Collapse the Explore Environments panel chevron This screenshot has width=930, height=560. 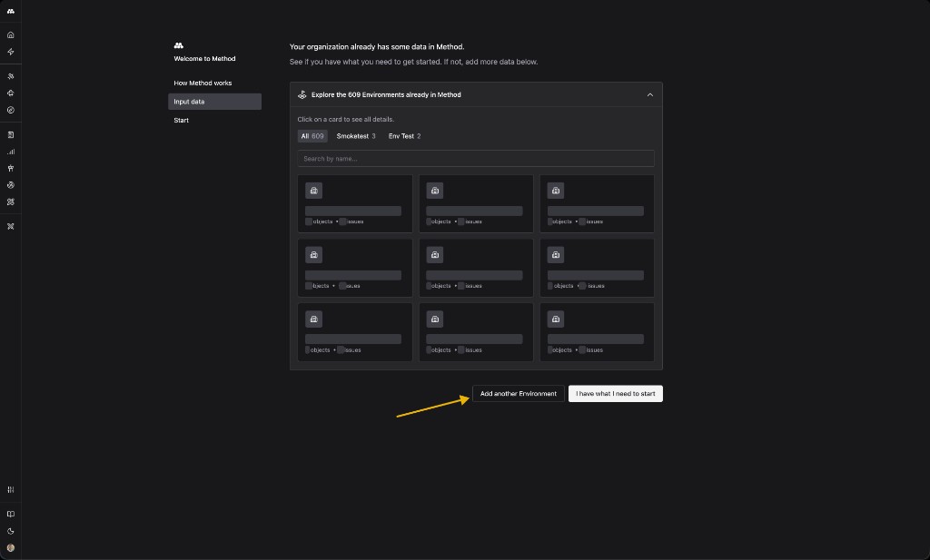click(x=650, y=94)
